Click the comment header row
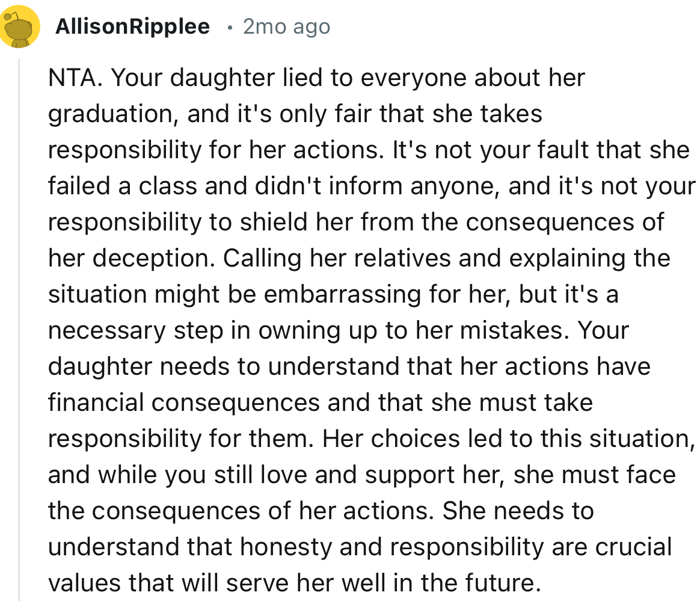This screenshot has width=700, height=601. (x=180, y=26)
